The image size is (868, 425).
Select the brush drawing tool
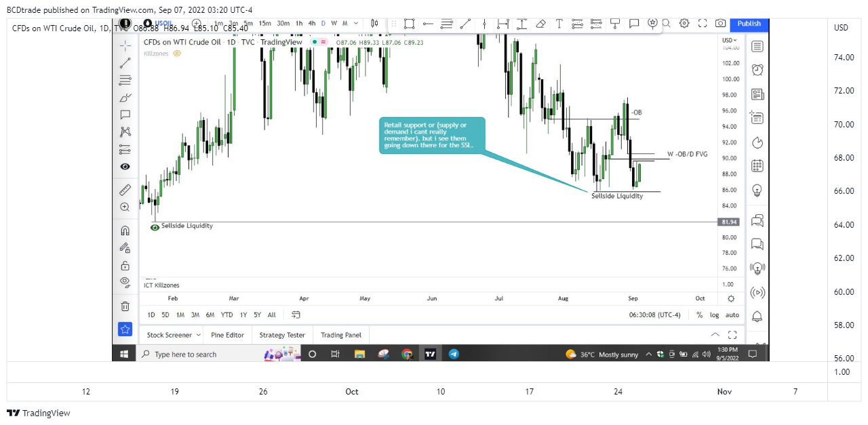coord(125,98)
